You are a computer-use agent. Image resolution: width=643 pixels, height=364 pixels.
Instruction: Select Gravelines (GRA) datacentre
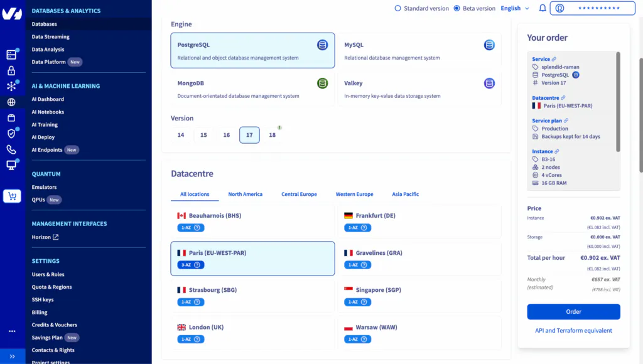[x=419, y=259]
